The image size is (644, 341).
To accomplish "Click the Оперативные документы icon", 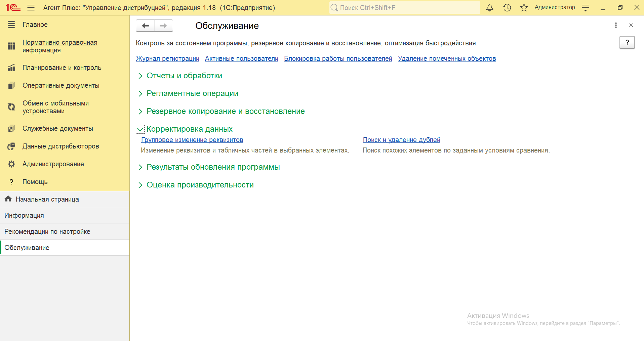I will [11, 85].
